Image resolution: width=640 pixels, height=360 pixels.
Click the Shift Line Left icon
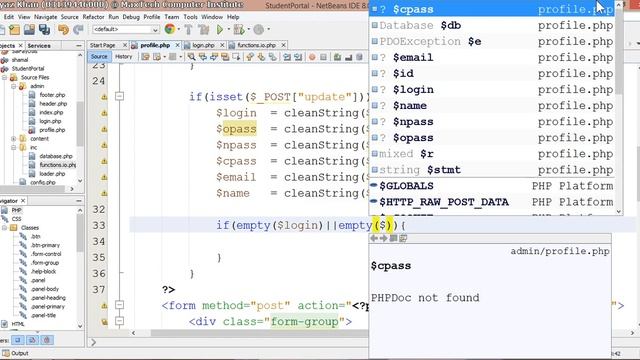point(287,57)
